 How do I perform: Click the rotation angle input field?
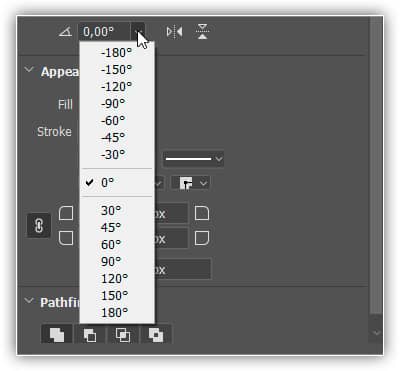pyautogui.click(x=105, y=32)
